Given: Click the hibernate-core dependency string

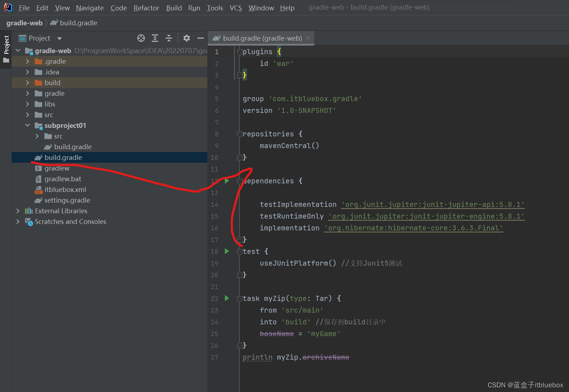Looking at the screenshot, I should (414, 228).
